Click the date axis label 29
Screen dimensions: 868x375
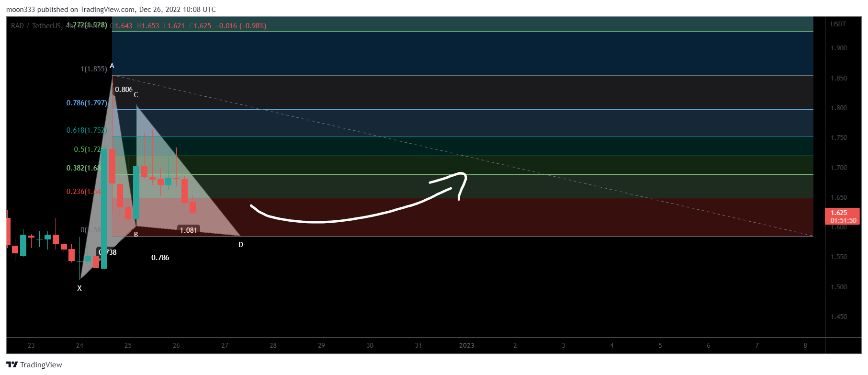click(321, 345)
